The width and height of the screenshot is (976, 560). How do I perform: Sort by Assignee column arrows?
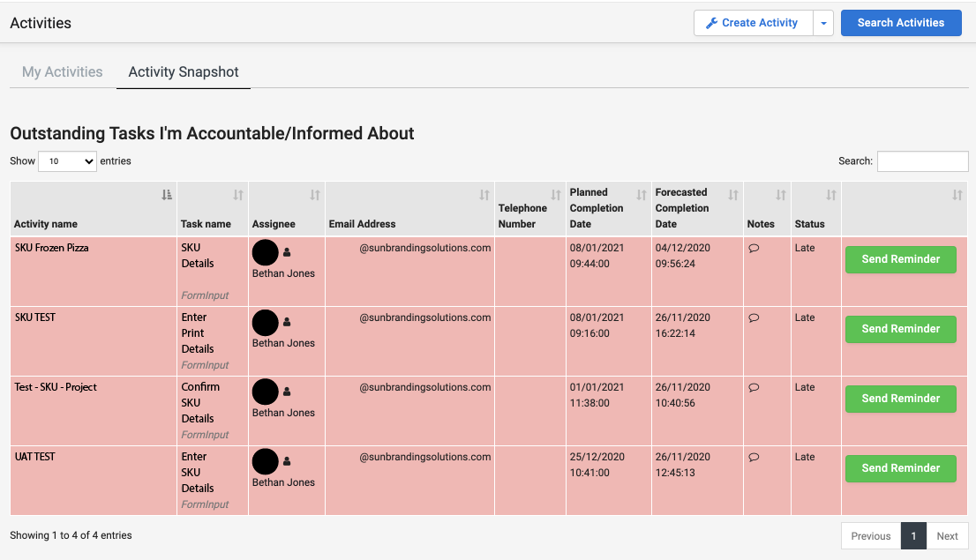click(x=315, y=195)
